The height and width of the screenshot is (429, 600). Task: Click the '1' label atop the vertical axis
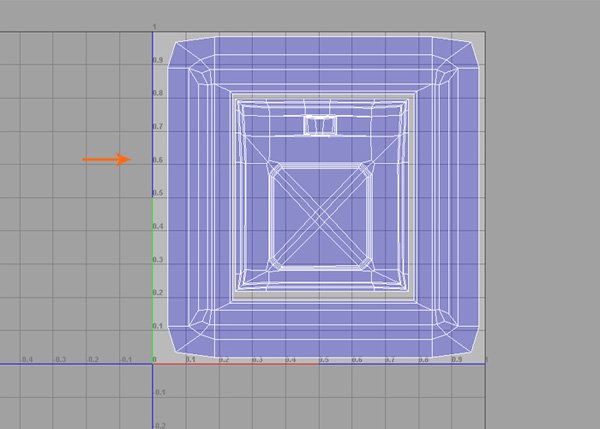[x=154, y=27]
